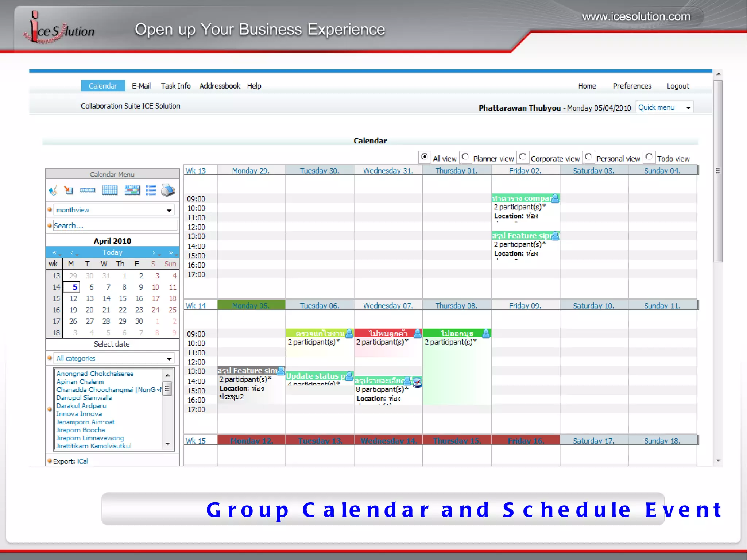Select the Corporate view radio button
This screenshot has width=747, height=560.
click(522, 157)
